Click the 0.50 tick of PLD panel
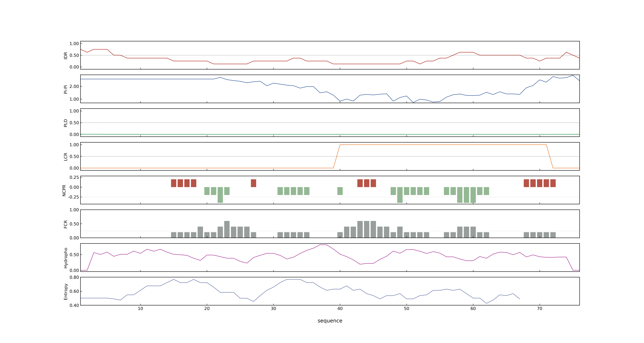The height and width of the screenshot is (343, 644). point(74,123)
